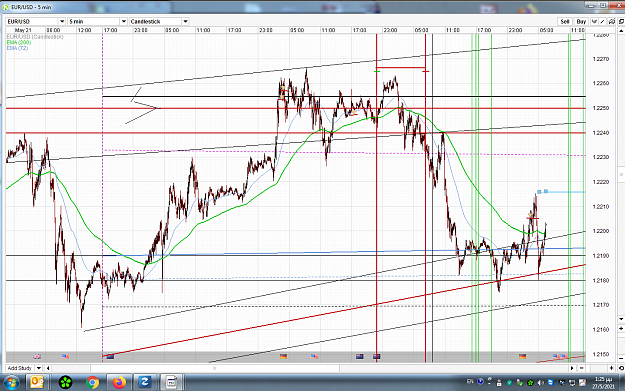Open the Candlestick chart type dropdown
The image size is (625, 391).
159,22
